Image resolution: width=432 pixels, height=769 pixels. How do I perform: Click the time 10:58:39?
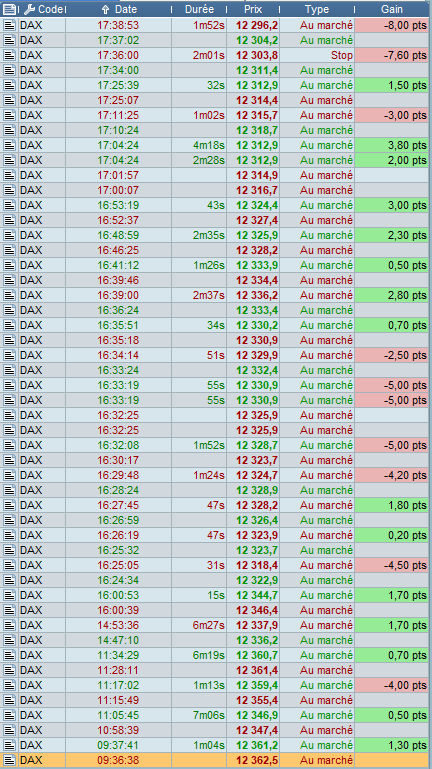click(118, 730)
